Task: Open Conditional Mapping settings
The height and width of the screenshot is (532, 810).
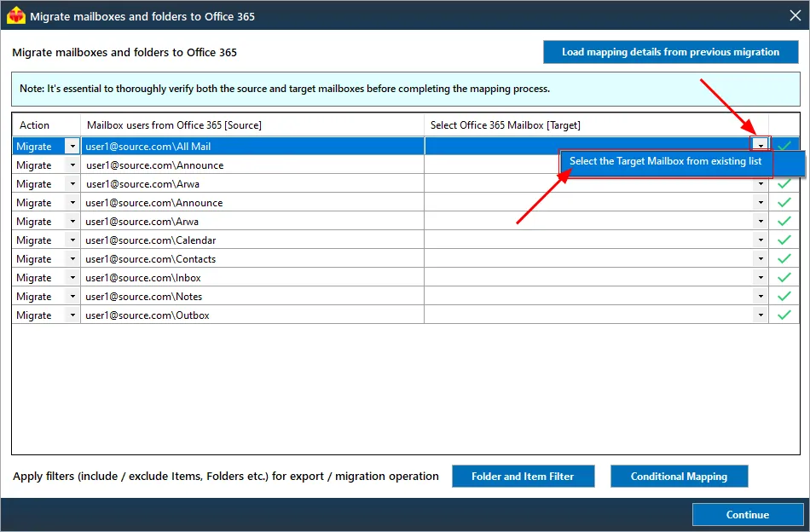Action: click(x=679, y=477)
